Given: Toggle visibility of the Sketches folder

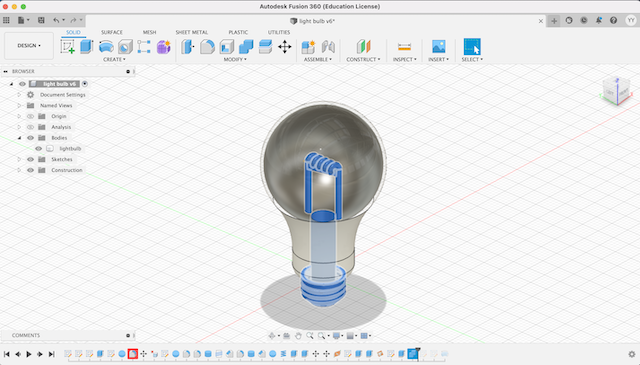Looking at the screenshot, I should 30,159.
